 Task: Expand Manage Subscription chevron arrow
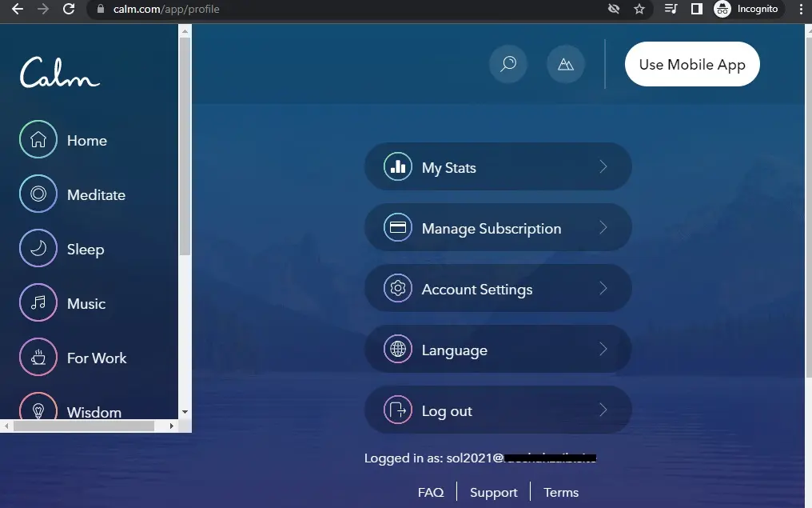[603, 227]
